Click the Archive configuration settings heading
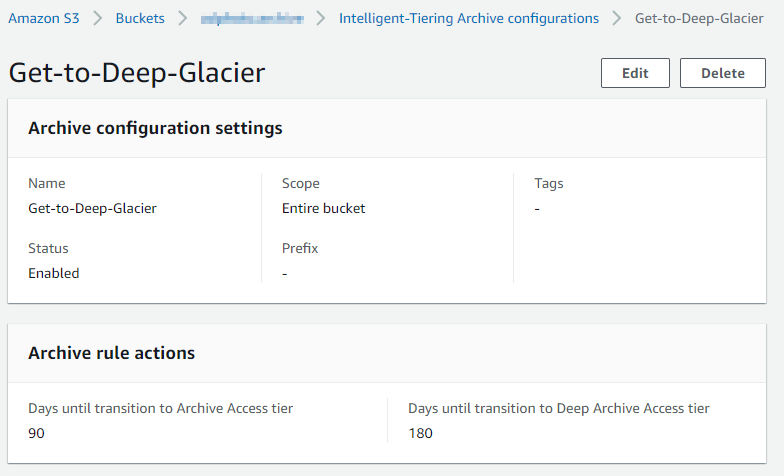Screen dimensions: 784x476 coord(155,128)
